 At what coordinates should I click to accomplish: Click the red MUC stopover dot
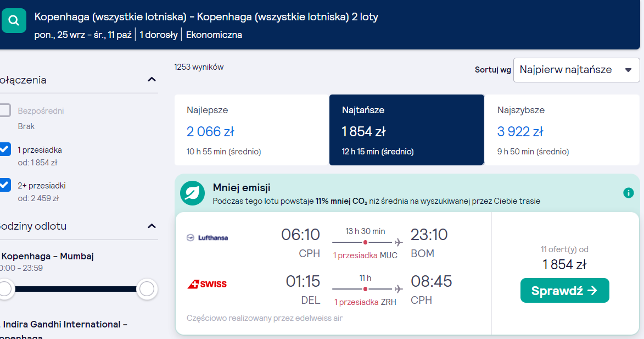point(365,242)
